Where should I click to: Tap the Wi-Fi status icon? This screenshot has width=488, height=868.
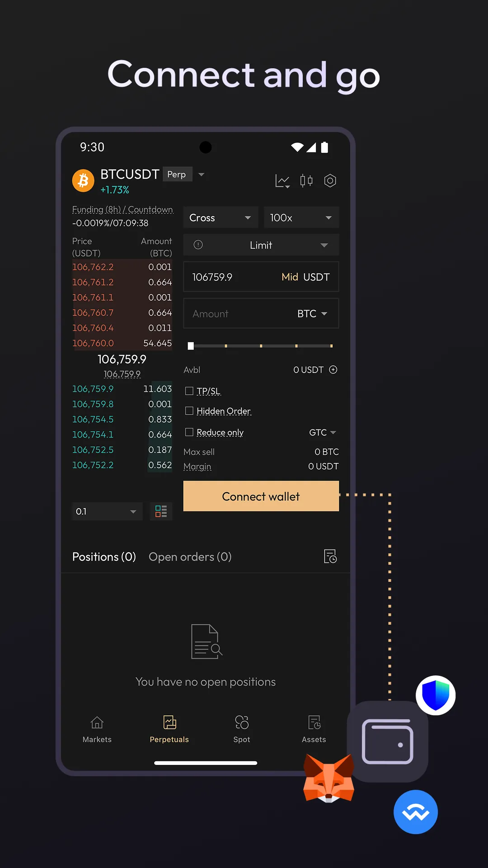tap(297, 147)
